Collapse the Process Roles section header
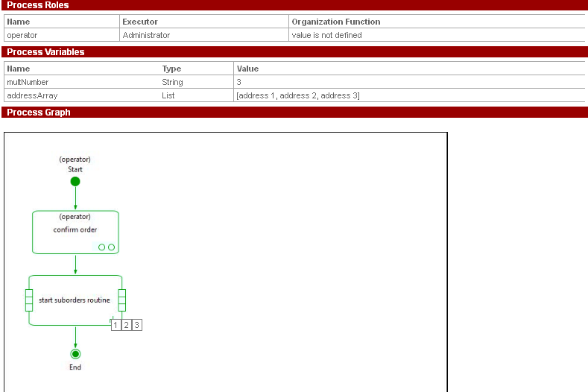This screenshot has width=588, height=392. pyautogui.click(x=37, y=5)
